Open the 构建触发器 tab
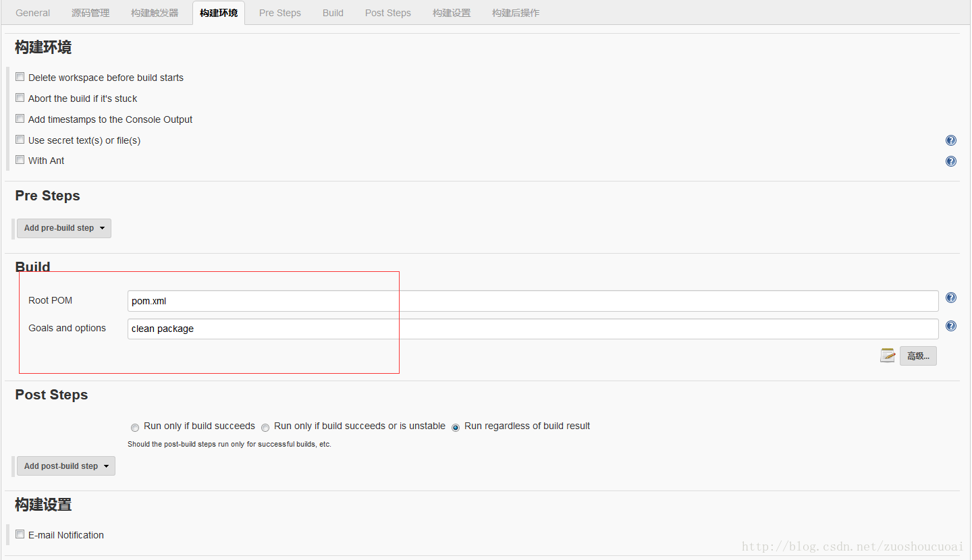The height and width of the screenshot is (560, 972). (x=155, y=13)
